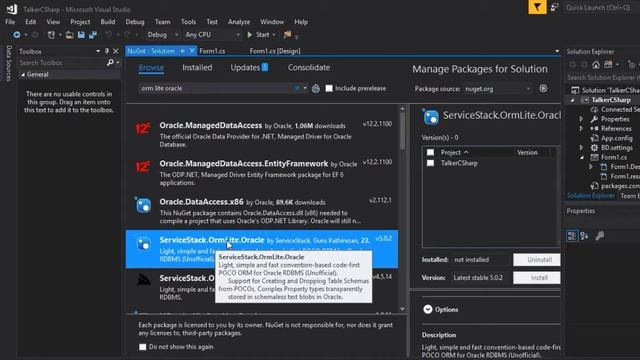This screenshot has height=360, width=640.
Task: Click the Search Toolbox input field
Action: pyautogui.click(x=61, y=63)
